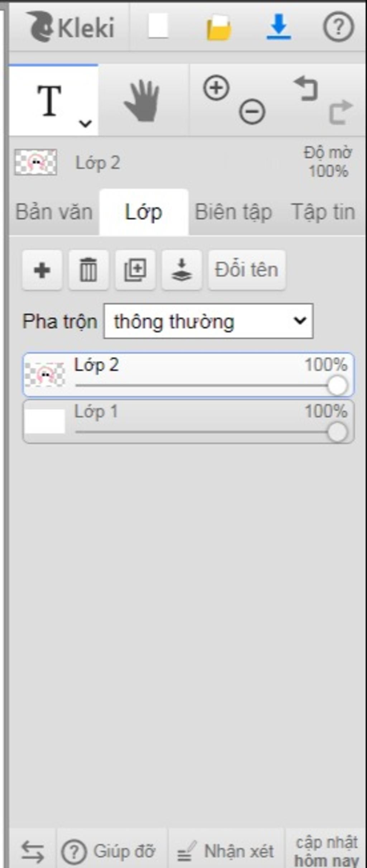Merge layer down with stack icon

point(182,270)
